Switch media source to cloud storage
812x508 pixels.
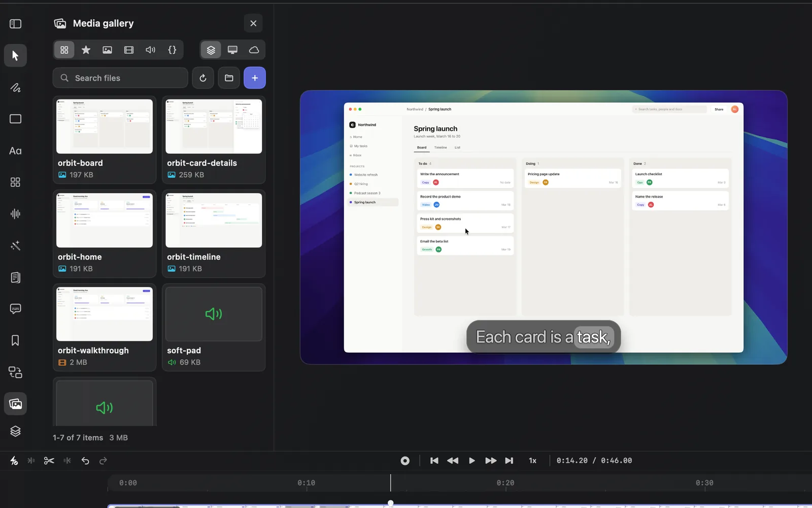pyautogui.click(x=254, y=50)
